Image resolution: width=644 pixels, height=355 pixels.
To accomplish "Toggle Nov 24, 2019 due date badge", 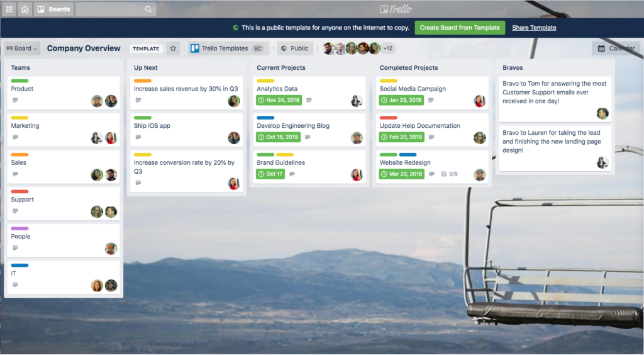I will [x=279, y=100].
